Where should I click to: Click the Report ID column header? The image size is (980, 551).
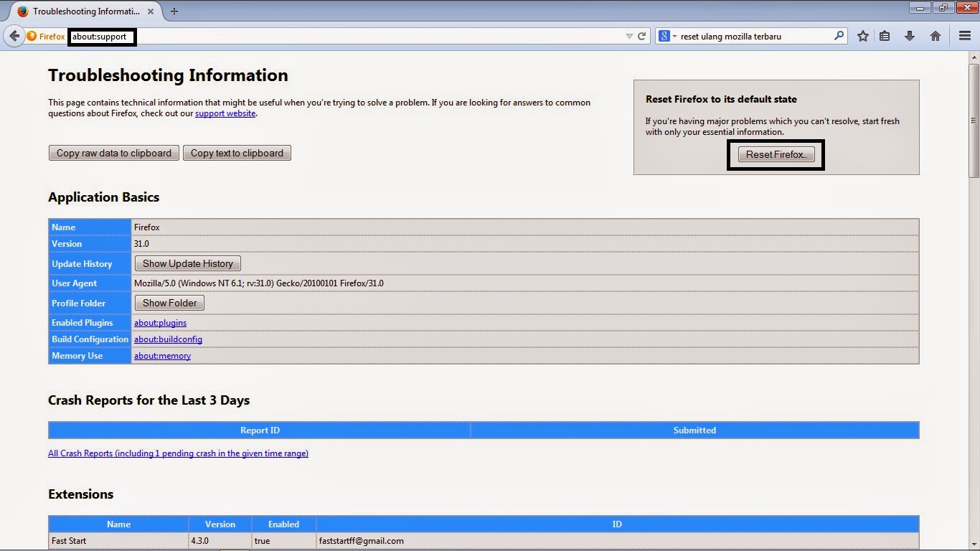tap(260, 430)
